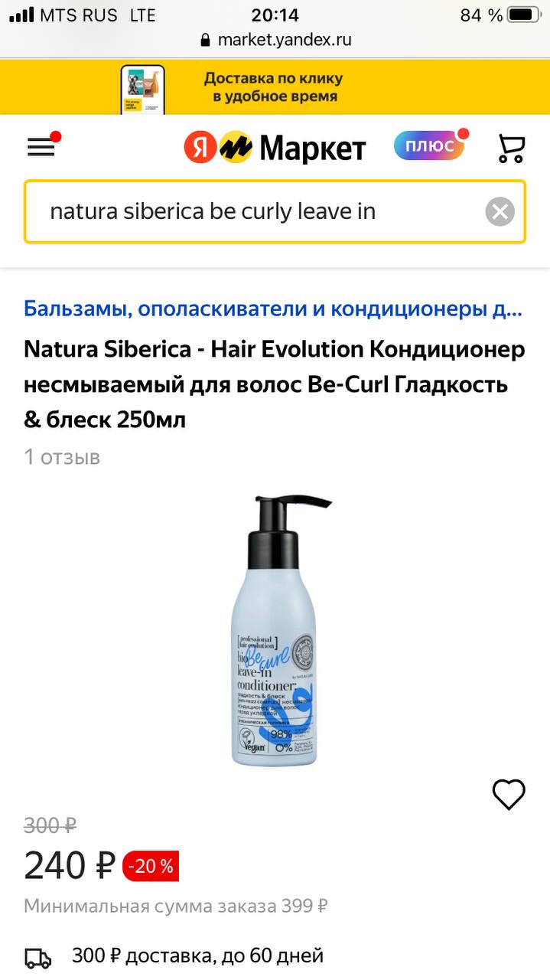
Task: Tap the lock icon in the address bar
Action: (x=204, y=40)
